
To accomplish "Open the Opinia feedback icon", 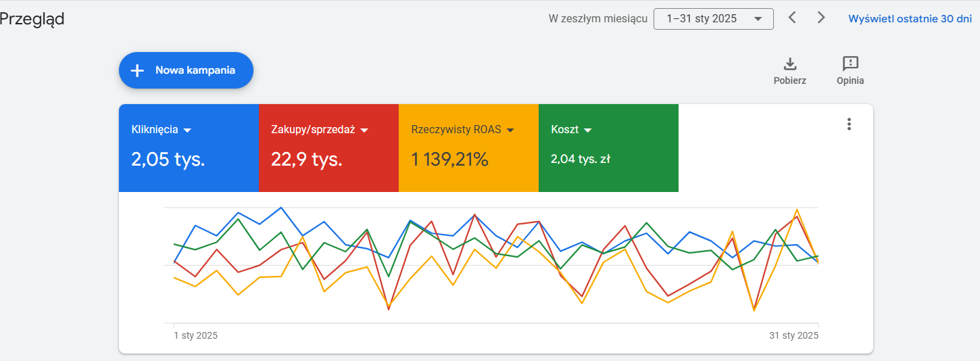I will 850,64.
